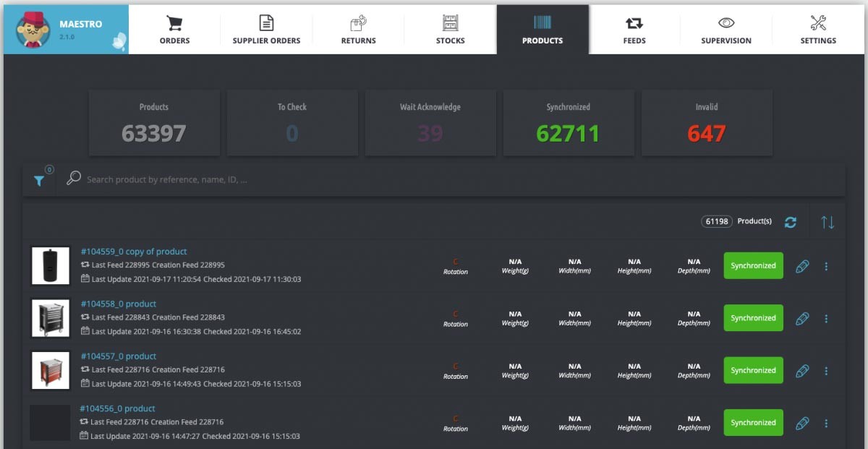868x449 pixels.
Task: Open more options menu for #104559_0
Action: (x=826, y=266)
